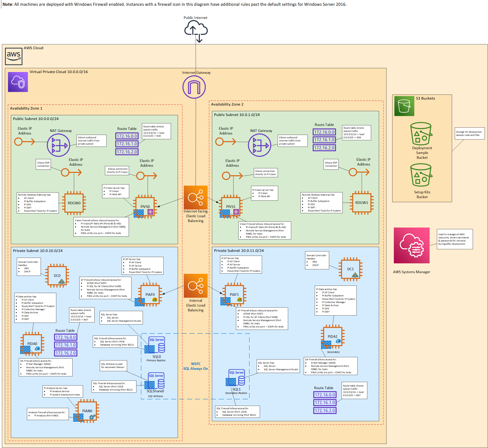Select 'PI Data archive has' note above PIDA1
Image resolution: width=488 pixels, height=448 pixels.
(336, 301)
